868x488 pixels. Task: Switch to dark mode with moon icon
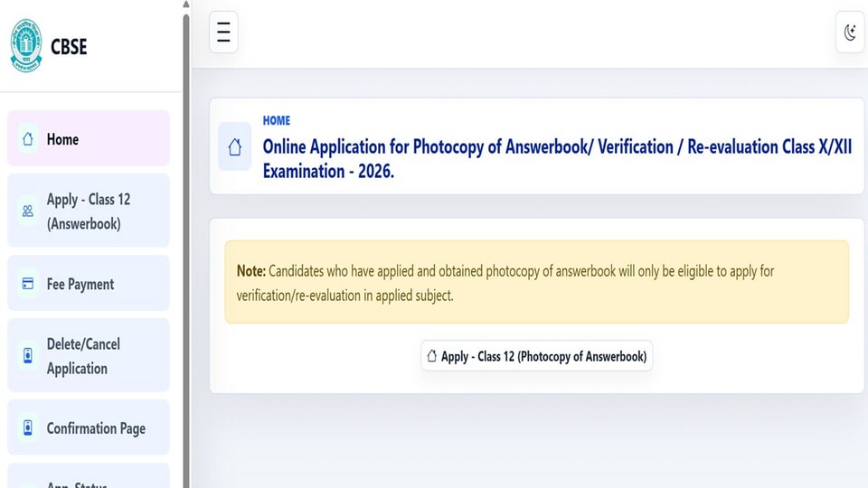coord(850,33)
